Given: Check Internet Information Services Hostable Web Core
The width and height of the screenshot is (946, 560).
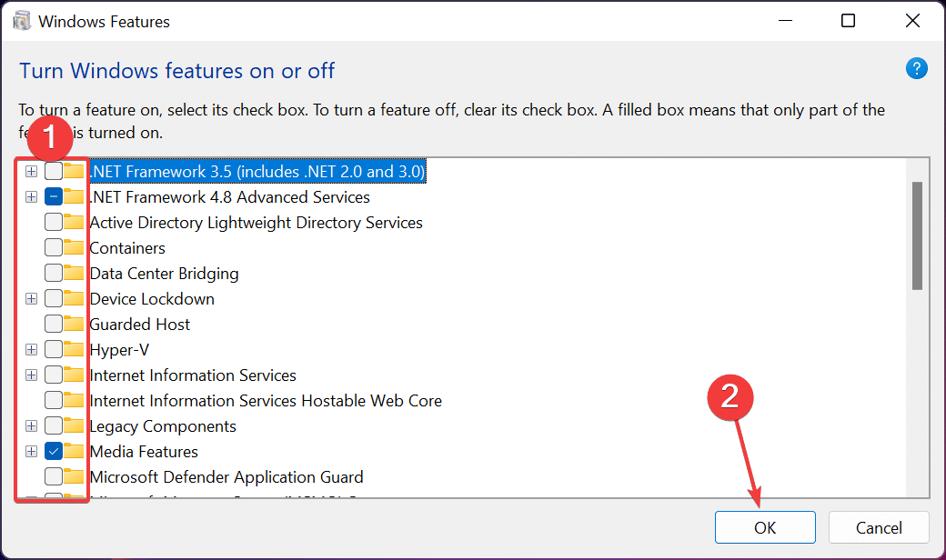Looking at the screenshot, I should coord(53,400).
